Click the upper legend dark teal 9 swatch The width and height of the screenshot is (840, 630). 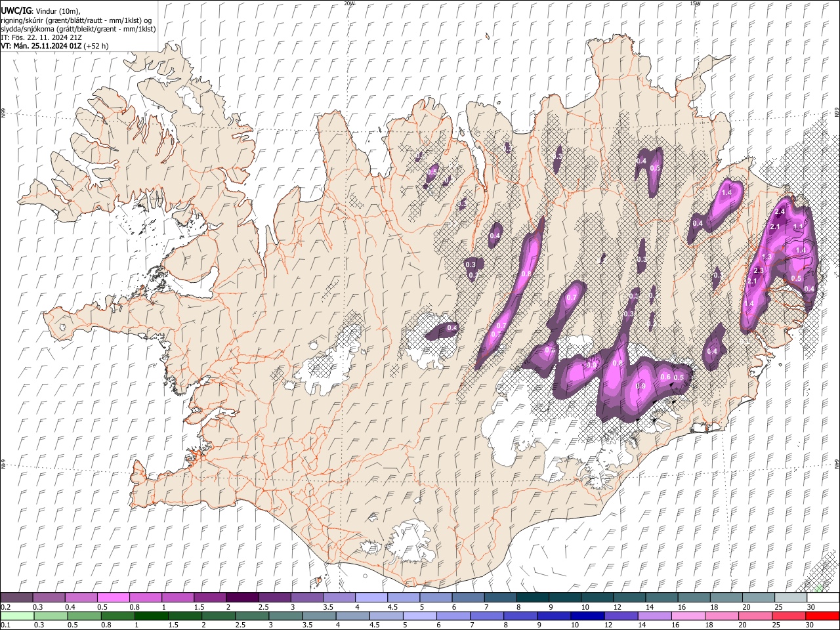pos(564,597)
